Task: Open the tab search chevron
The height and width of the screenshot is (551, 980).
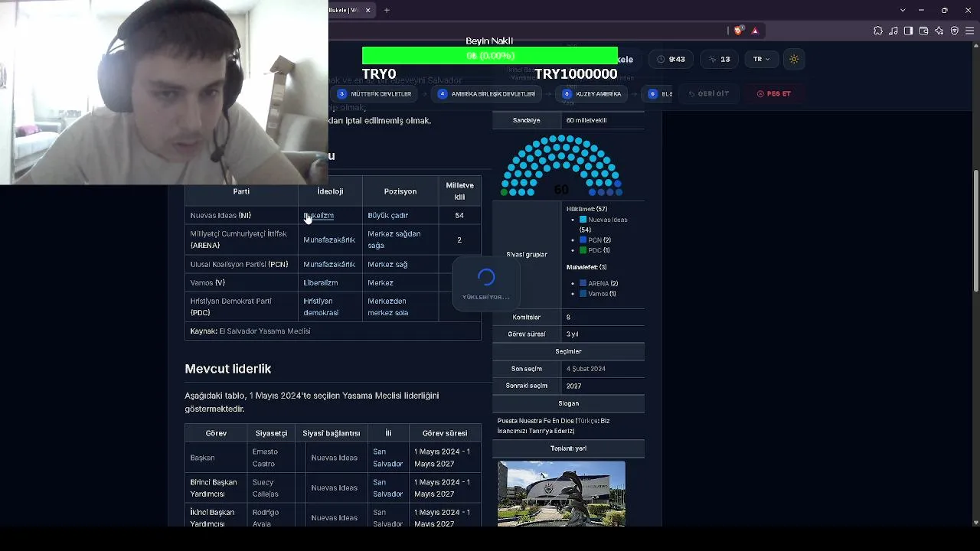Action: (903, 10)
